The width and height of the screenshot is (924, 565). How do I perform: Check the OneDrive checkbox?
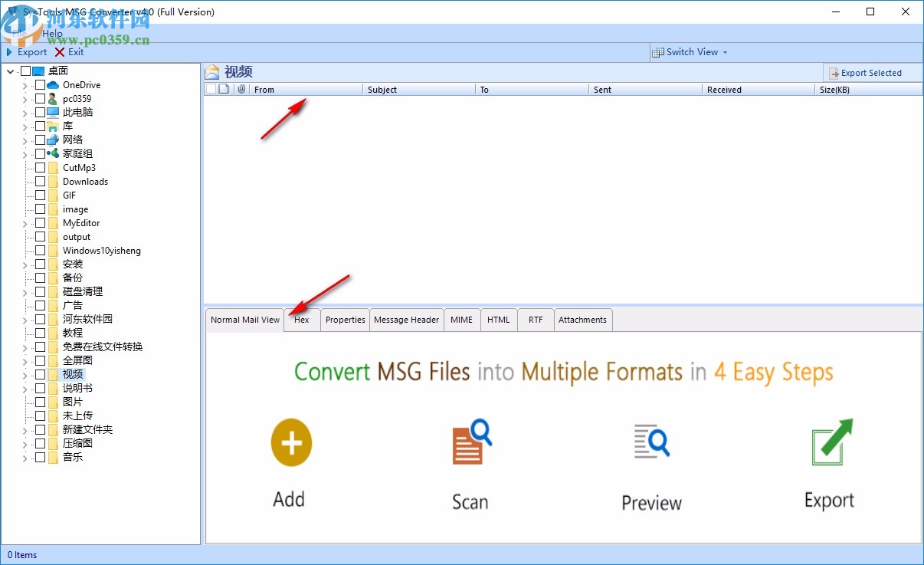click(40, 84)
